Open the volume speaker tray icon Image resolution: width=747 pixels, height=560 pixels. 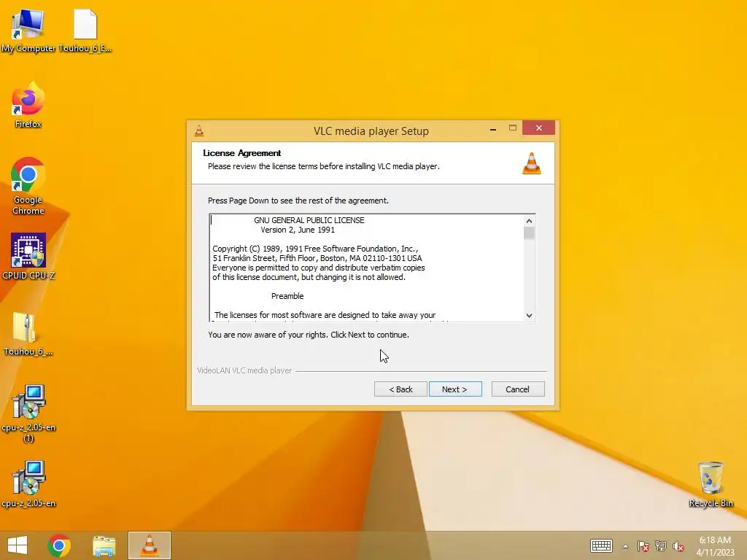[x=678, y=546]
